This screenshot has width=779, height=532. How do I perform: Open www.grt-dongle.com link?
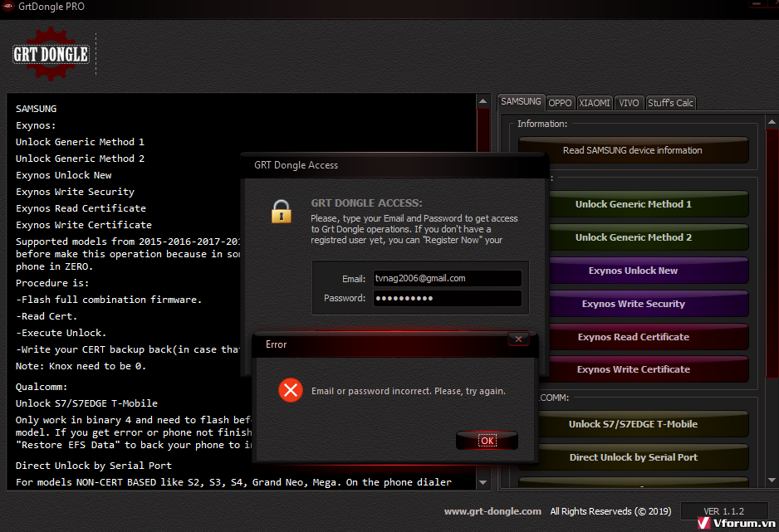492,511
